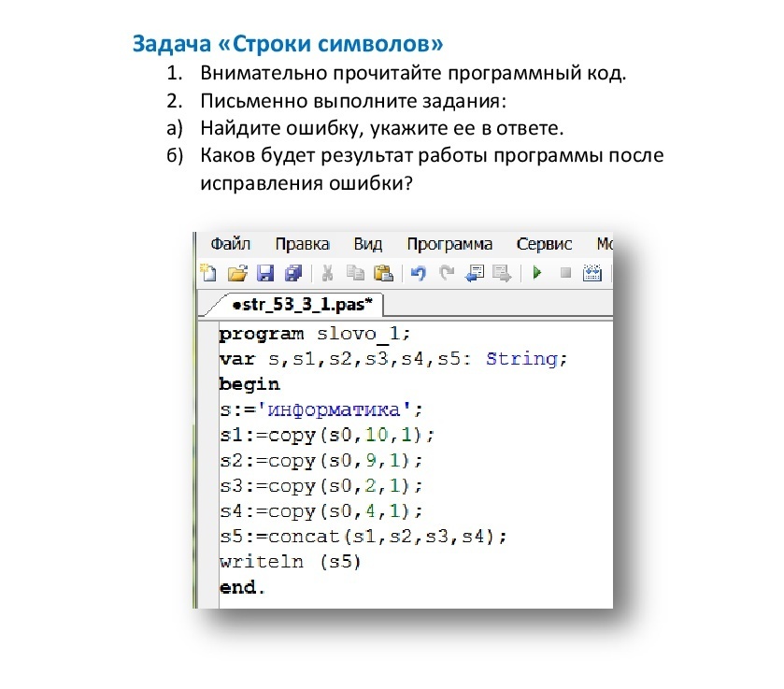
Task: Click the line s3:=copy(s0,2,1);
Action: (x=321, y=486)
